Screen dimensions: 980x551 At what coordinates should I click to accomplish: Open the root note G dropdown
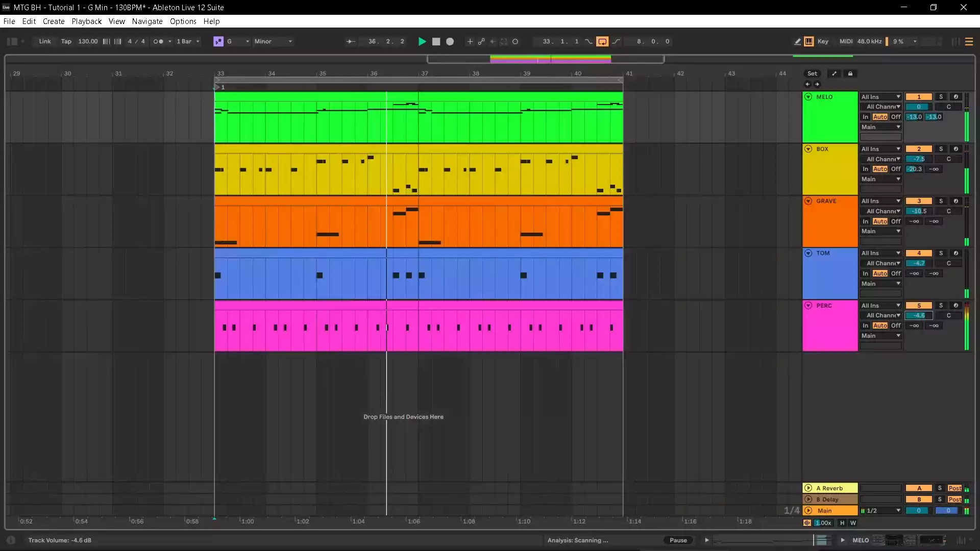click(238, 41)
